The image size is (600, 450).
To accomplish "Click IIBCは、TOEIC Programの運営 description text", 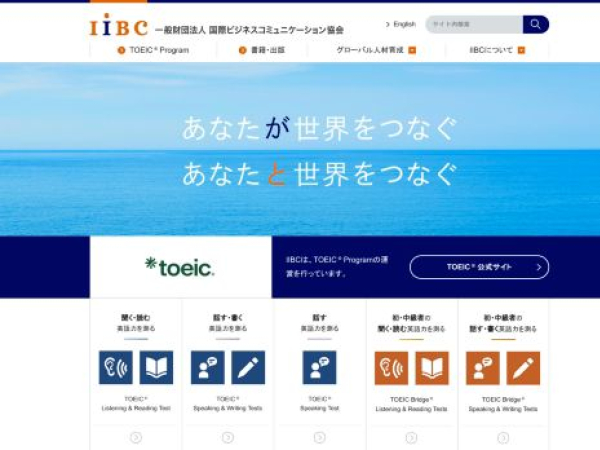I will click(x=337, y=267).
